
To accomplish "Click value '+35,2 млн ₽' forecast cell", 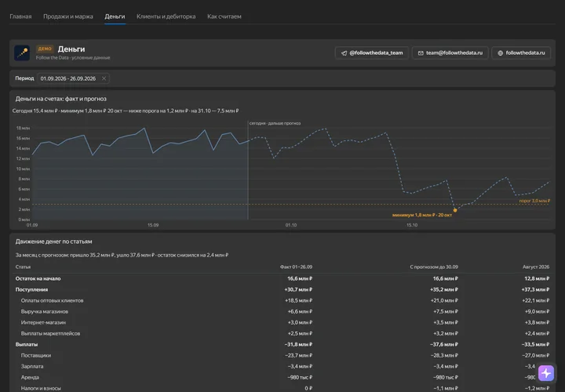I will pos(444,289).
